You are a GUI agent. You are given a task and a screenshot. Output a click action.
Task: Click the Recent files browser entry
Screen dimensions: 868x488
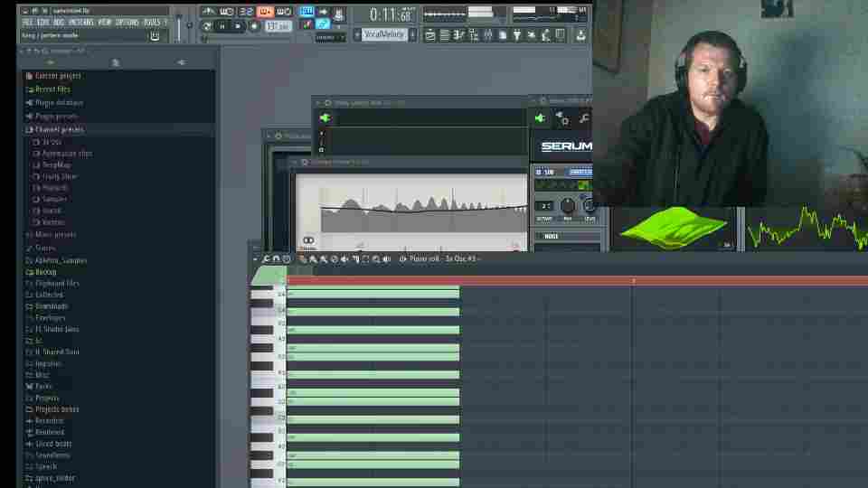tap(52, 89)
